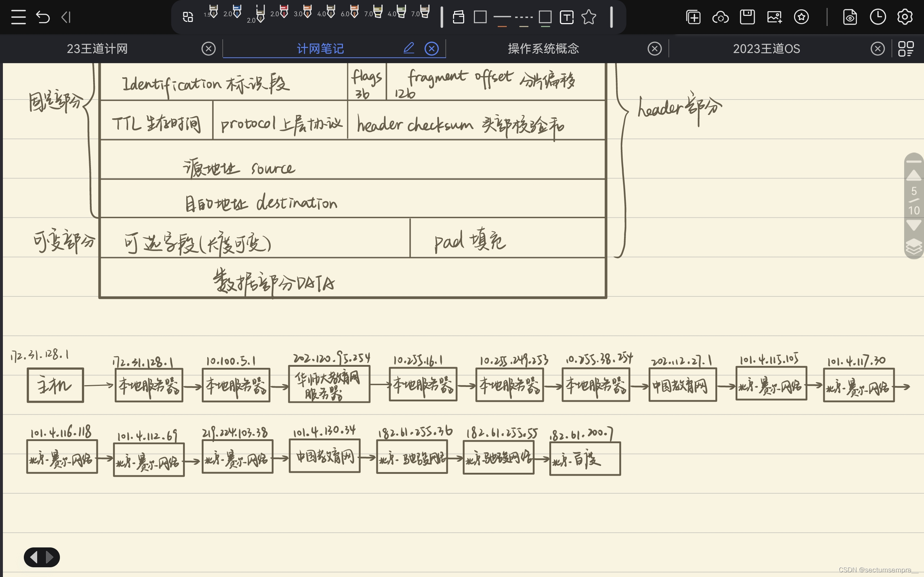This screenshot has width=924, height=577.
Task: Select the dashed line drawing tool
Action: (x=524, y=17)
